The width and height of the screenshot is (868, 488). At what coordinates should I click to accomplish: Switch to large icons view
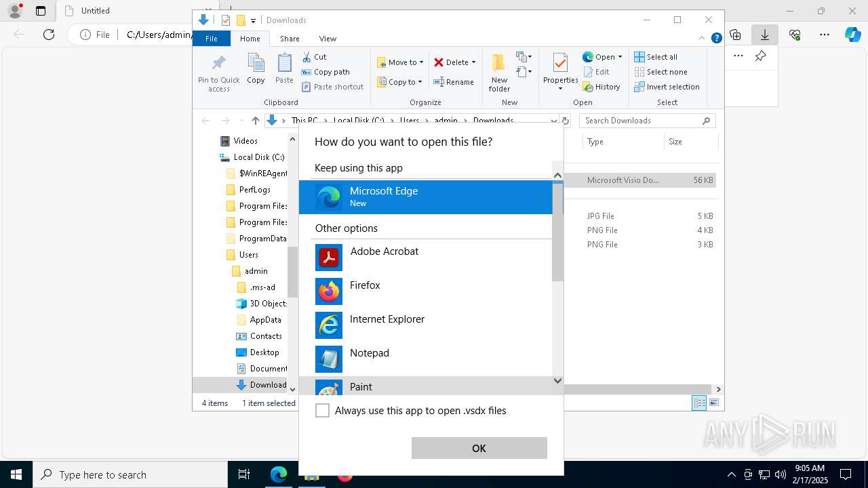coord(713,403)
